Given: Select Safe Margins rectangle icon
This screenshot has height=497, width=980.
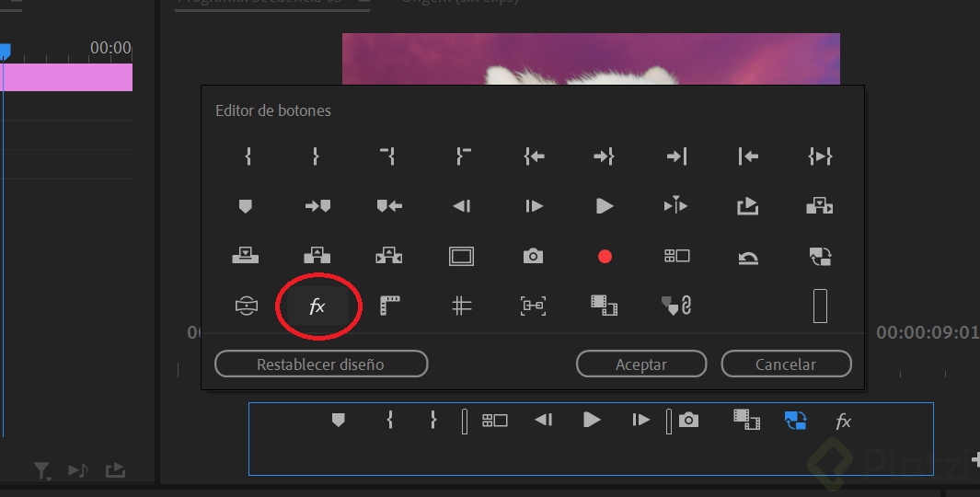Looking at the screenshot, I should (461, 256).
